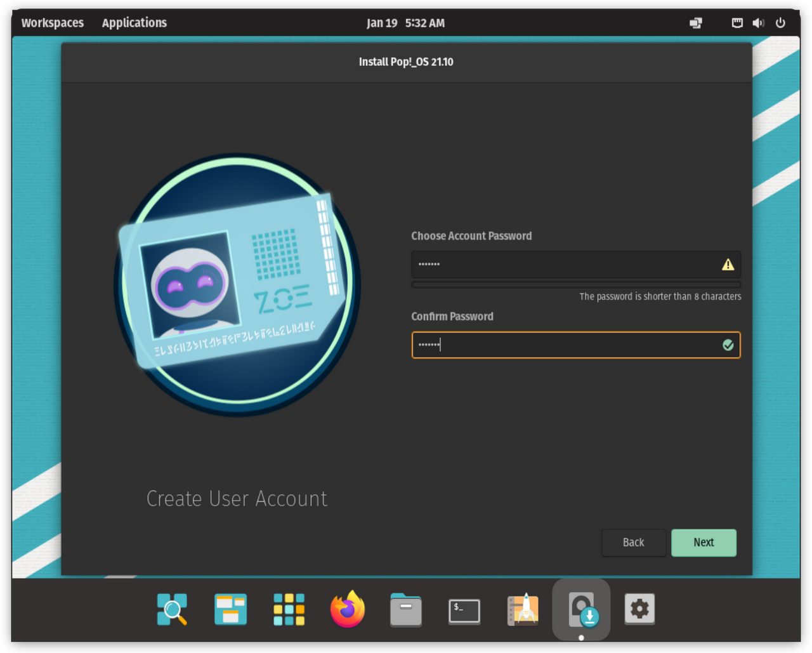The height and width of the screenshot is (653, 812).
Task: Open Pop!_Shop from the dock
Action: pyautogui.click(x=523, y=609)
